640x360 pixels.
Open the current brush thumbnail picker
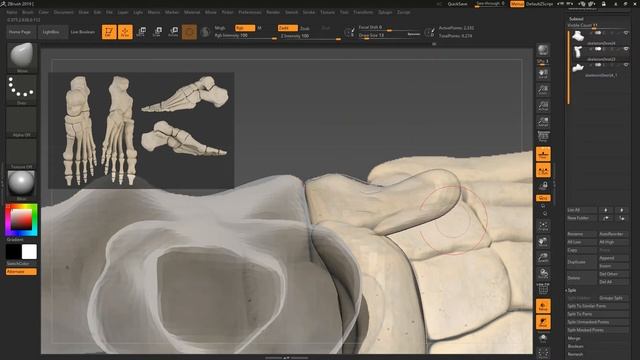click(22, 57)
